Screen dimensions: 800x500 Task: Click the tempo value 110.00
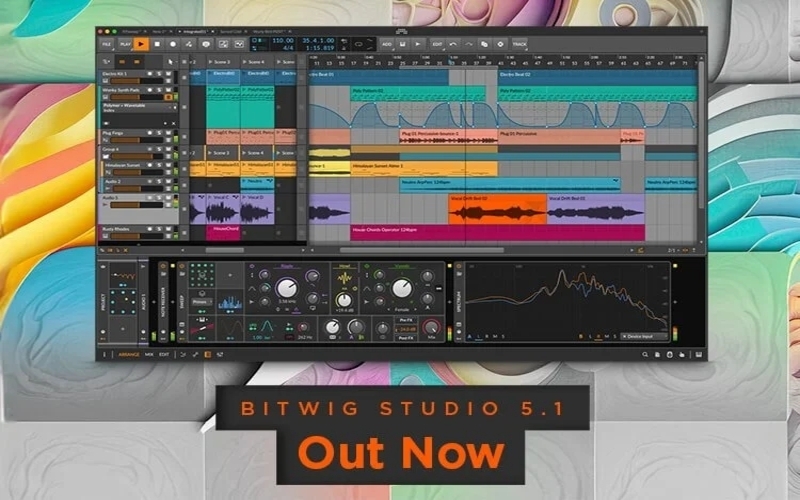[x=283, y=41]
